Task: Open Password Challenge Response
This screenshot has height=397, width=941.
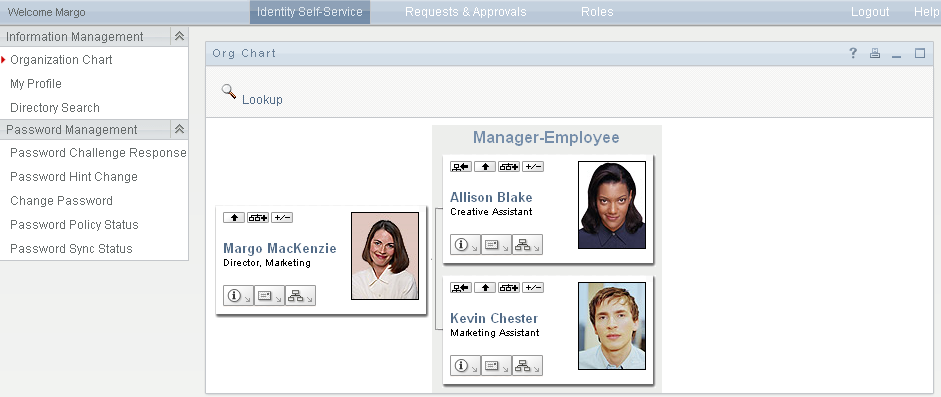Action: click(x=98, y=153)
